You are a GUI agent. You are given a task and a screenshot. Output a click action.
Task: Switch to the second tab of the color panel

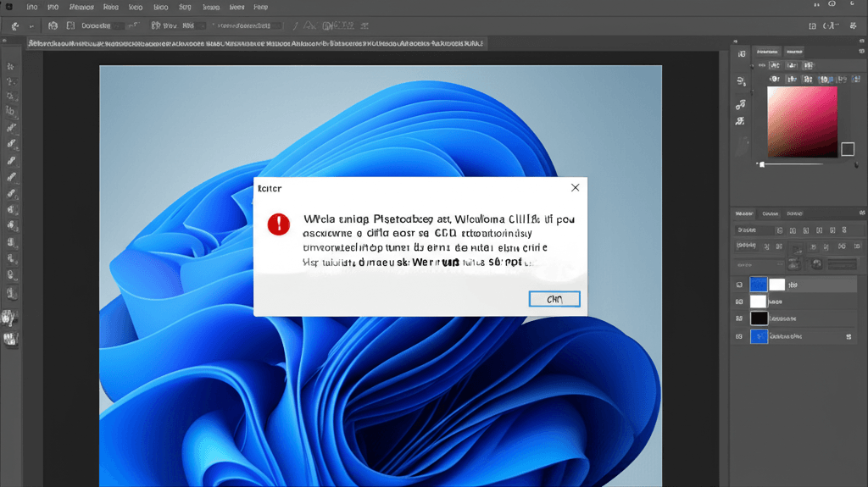[x=794, y=52]
